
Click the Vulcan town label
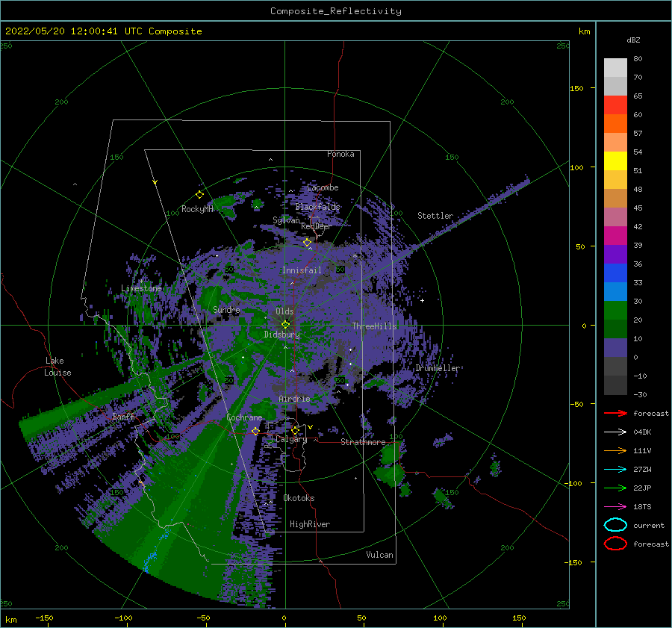[379, 555]
